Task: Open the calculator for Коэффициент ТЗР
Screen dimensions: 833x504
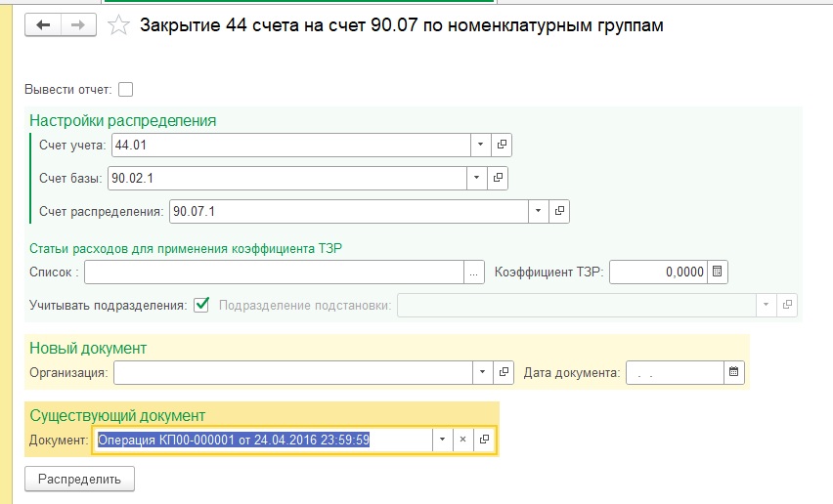Action: [718, 272]
